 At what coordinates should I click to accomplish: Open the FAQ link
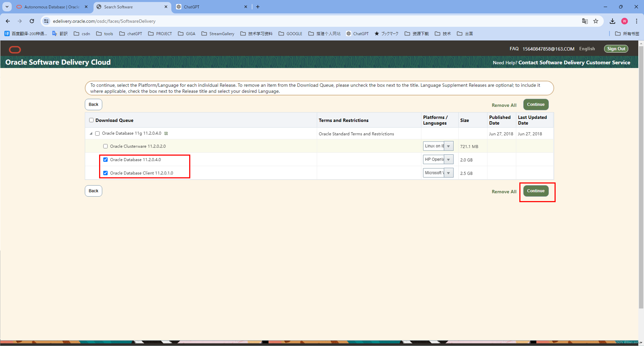[514, 49]
